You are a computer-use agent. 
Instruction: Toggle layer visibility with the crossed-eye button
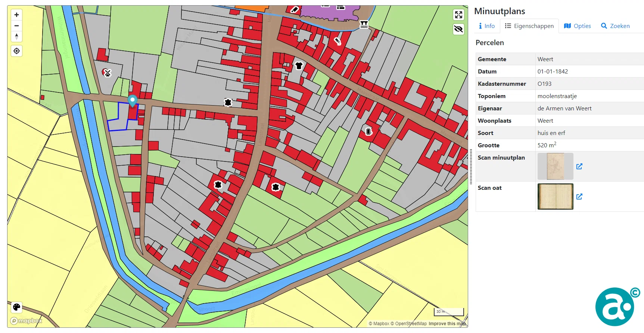458,29
